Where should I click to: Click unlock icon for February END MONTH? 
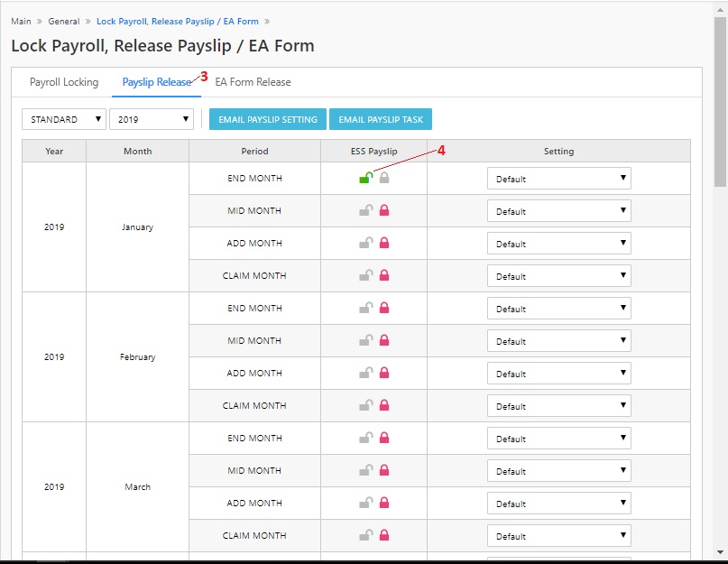point(366,308)
